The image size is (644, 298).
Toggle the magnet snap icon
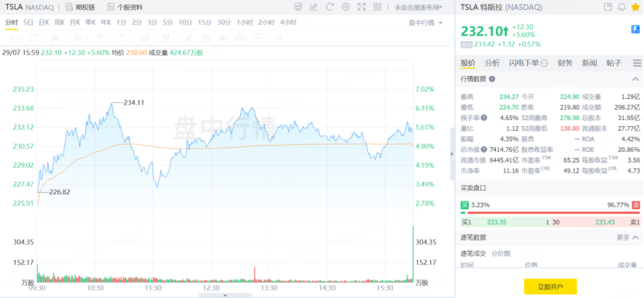[240, 38]
